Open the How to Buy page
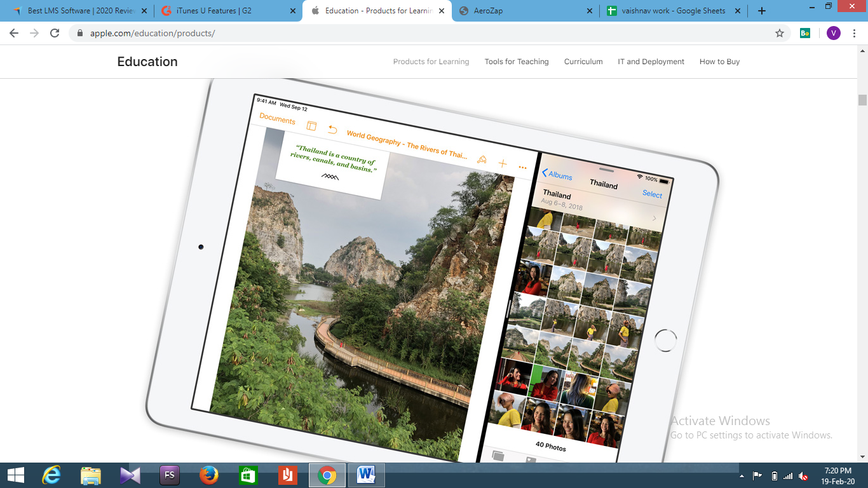Viewport: 868px width, 488px height. pos(719,62)
